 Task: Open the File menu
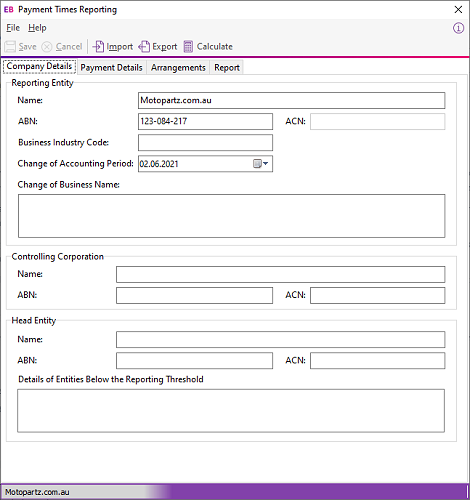(x=13, y=28)
